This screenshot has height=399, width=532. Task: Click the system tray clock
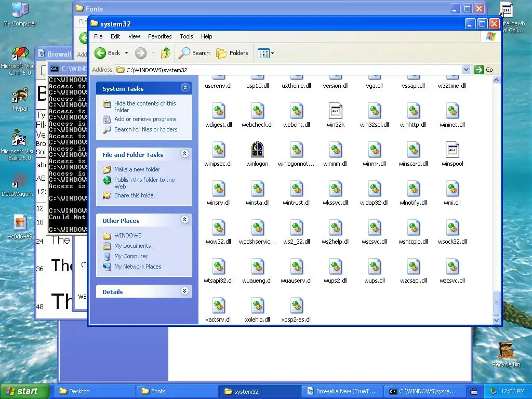point(513,391)
